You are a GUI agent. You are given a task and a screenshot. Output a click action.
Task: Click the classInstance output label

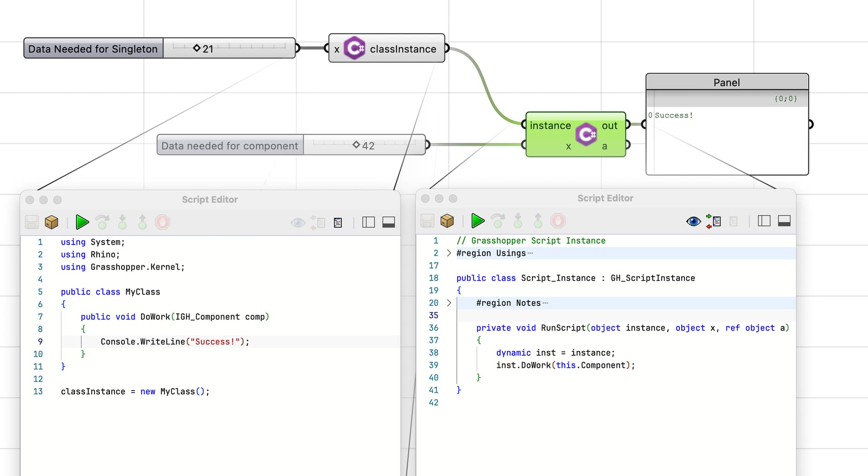point(403,49)
